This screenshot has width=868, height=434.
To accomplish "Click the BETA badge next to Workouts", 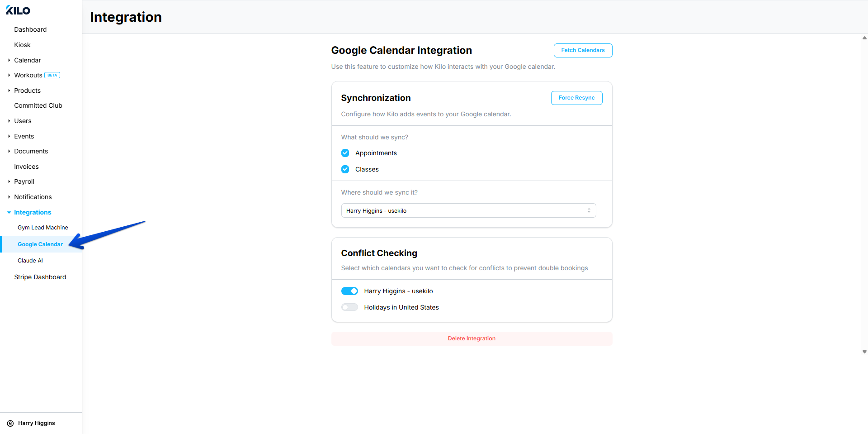I will pyautogui.click(x=52, y=76).
